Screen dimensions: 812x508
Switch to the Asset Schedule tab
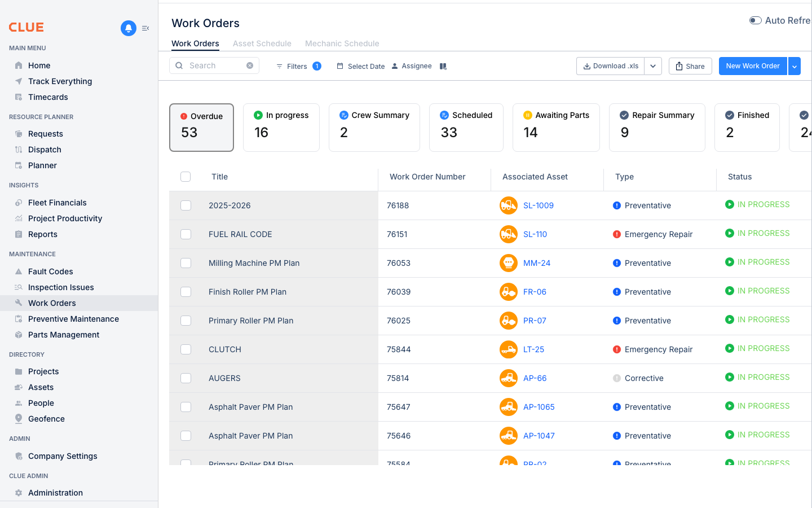click(x=262, y=43)
